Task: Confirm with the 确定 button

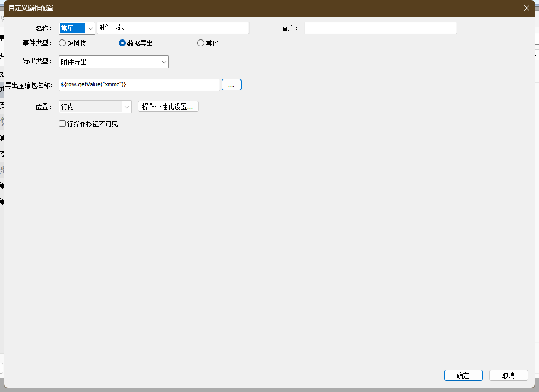Action: tap(463, 375)
